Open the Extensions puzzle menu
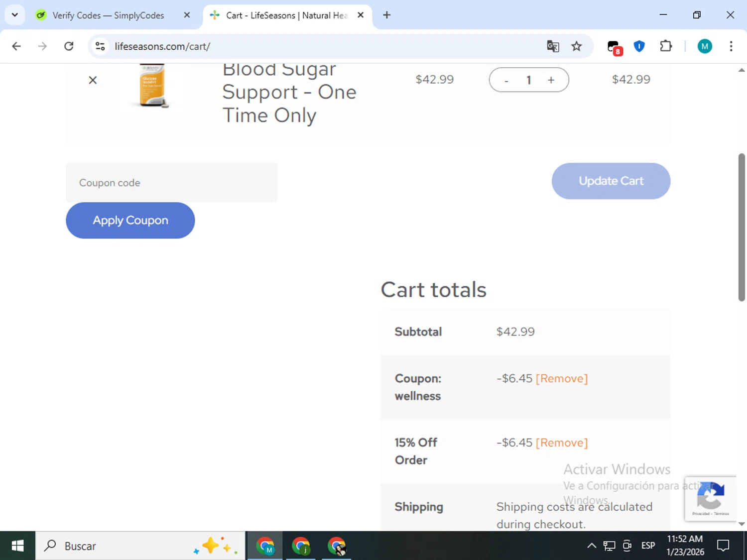 coord(666,46)
